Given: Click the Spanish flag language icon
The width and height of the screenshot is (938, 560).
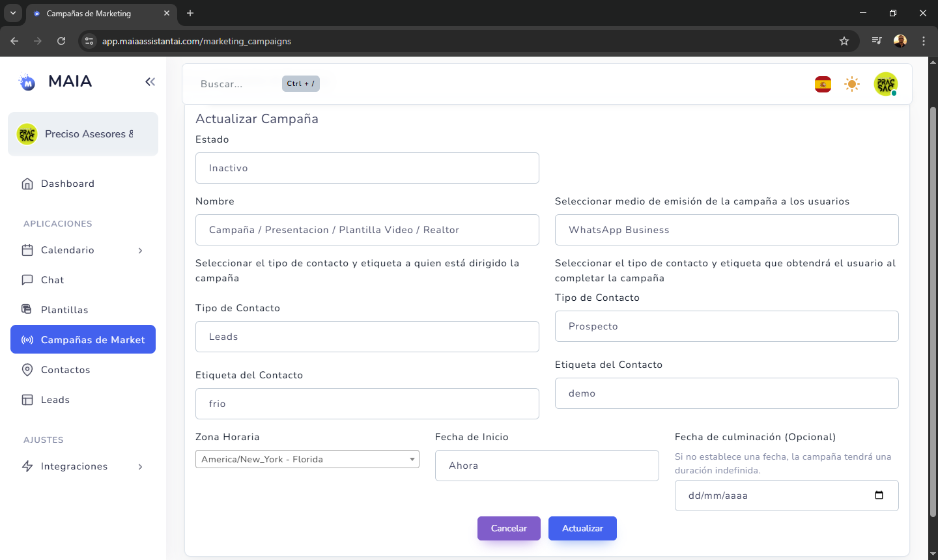Looking at the screenshot, I should pyautogui.click(x=823, y=84).
